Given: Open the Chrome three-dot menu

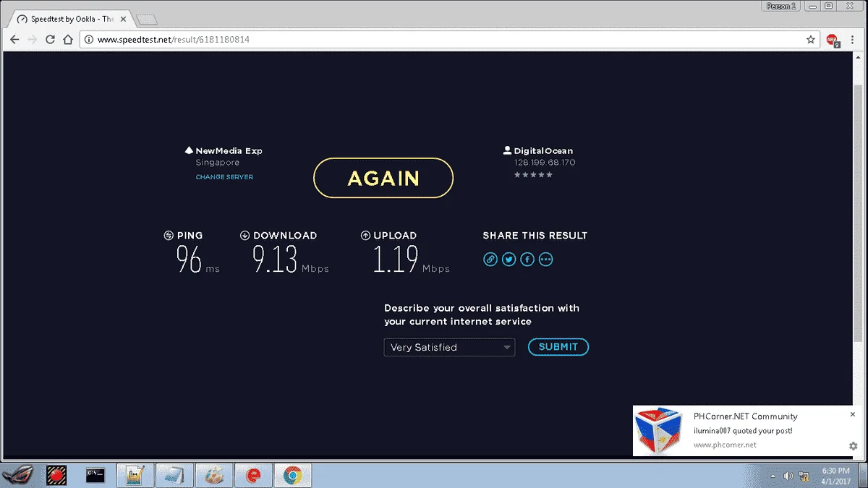Looking at the screenshot, I should [853, 40].
